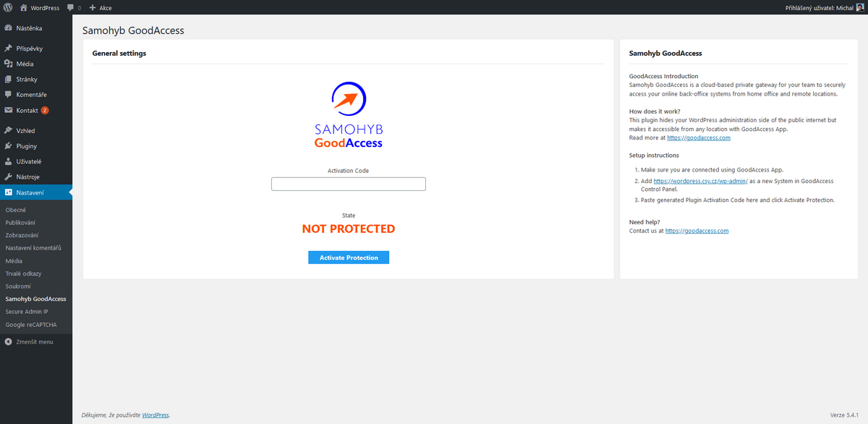The width and height of the screenshot is (868, 424).
Task: Click the WordPress link in the footer
Action: [156, 415]
